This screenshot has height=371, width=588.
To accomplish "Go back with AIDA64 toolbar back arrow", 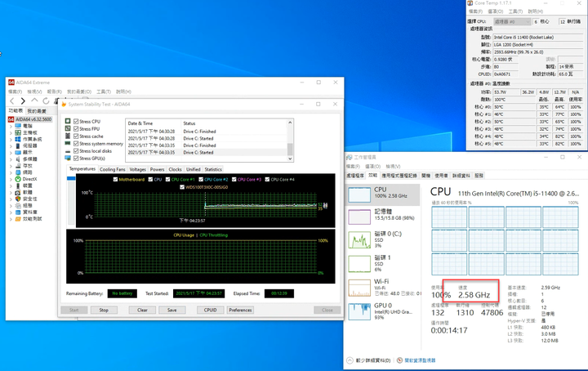I will point(12,101).
